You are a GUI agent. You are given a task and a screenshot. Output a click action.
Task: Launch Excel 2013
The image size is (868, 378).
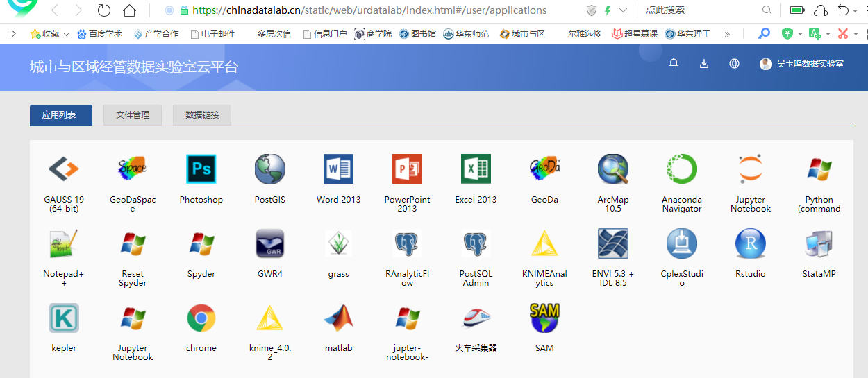pos(476,169)
